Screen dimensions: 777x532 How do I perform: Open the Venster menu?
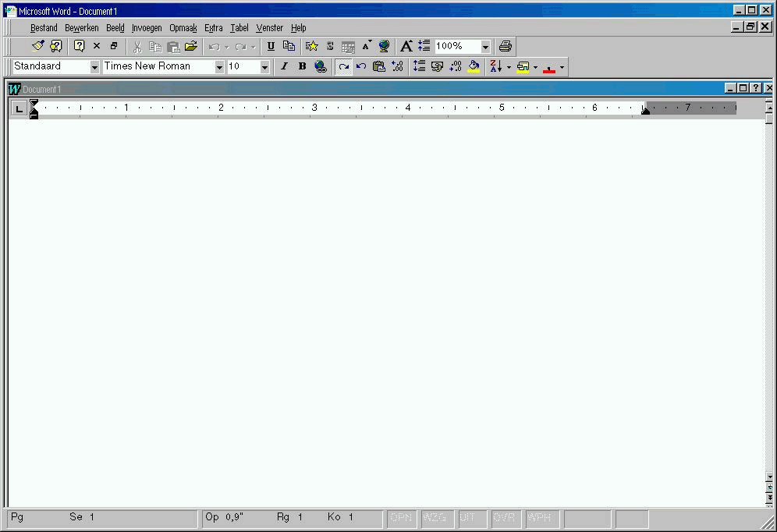[x=270, y=28]
